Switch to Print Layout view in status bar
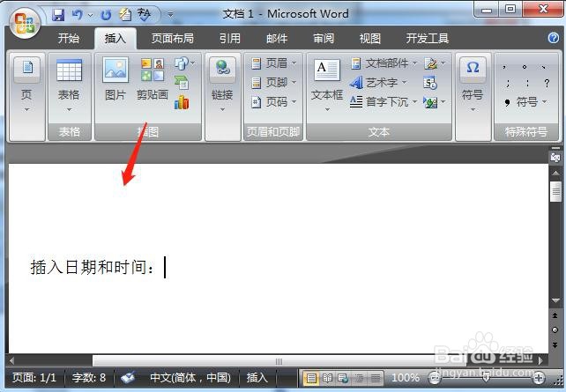 311,378
